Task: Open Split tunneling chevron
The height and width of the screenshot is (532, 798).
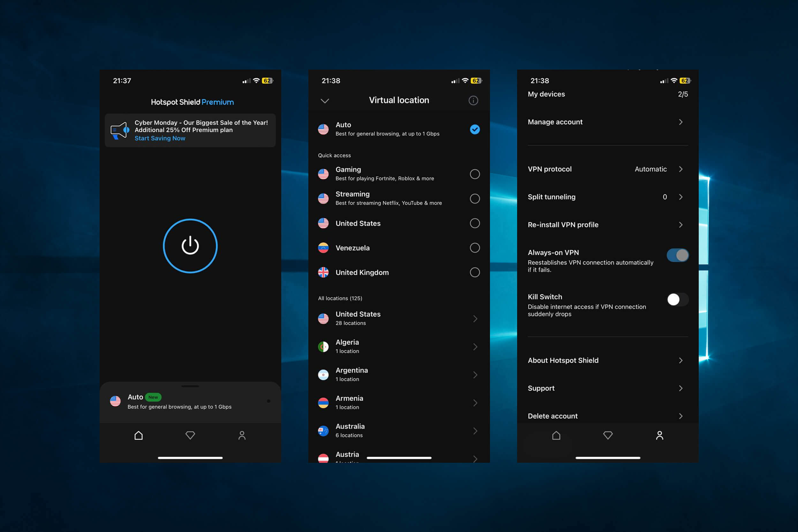Action: point(681,197)
